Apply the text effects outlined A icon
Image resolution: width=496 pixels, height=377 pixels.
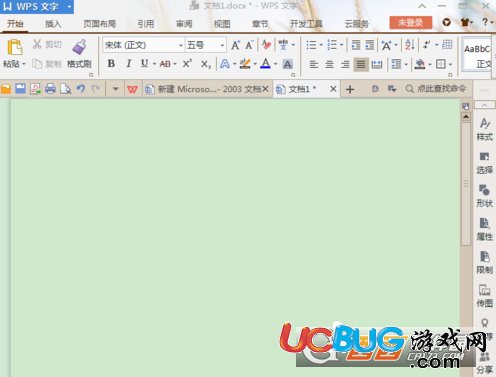click(x=225, y=64)
